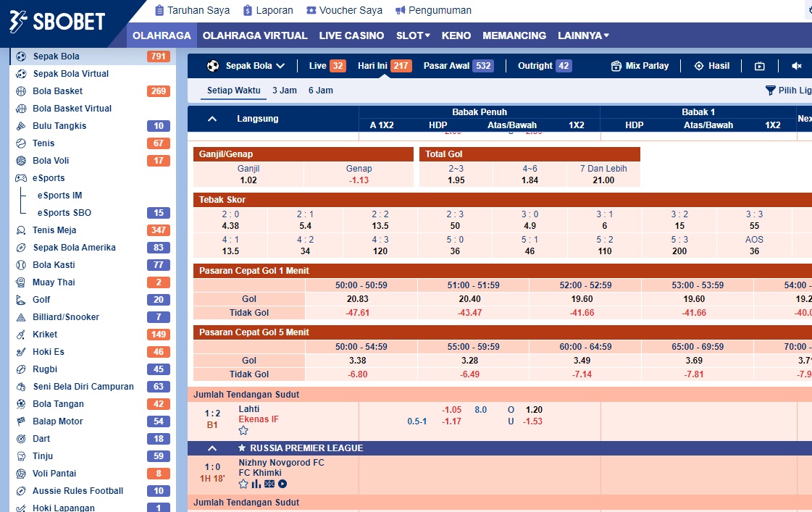Open Voucher Saya page
The height and width of the screenshot is (512, 812).
click(344, 10)
